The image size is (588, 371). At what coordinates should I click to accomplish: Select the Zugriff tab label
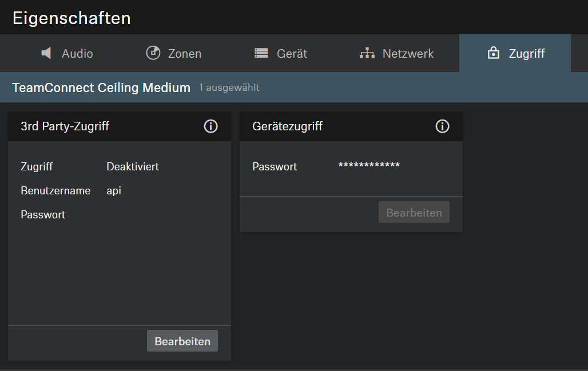pyautogui.click(x=527, y=54)
